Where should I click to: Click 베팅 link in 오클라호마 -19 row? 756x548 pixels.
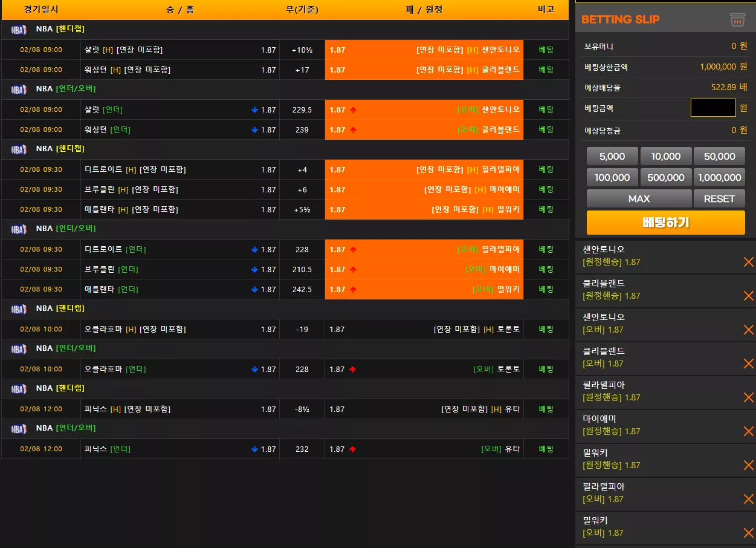pos(546,330)
